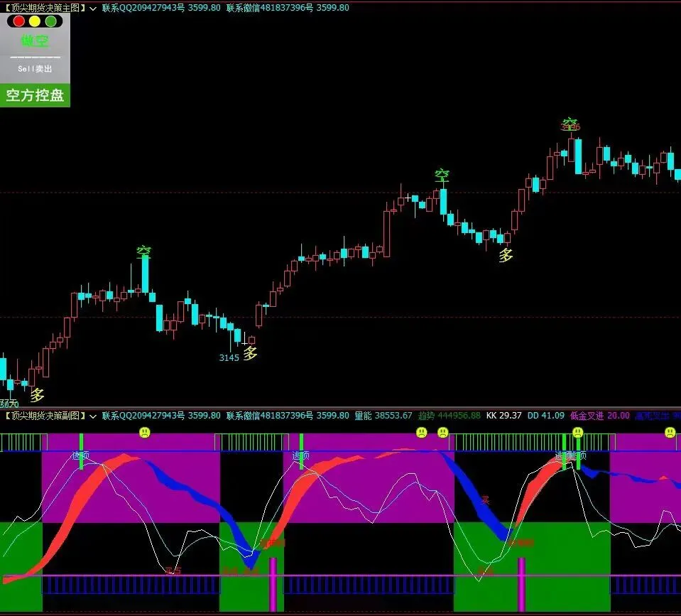Viewport: 681px width, 616px height.
Task: Click the 趋势 444956.88 value
Action: click(449, 416)
